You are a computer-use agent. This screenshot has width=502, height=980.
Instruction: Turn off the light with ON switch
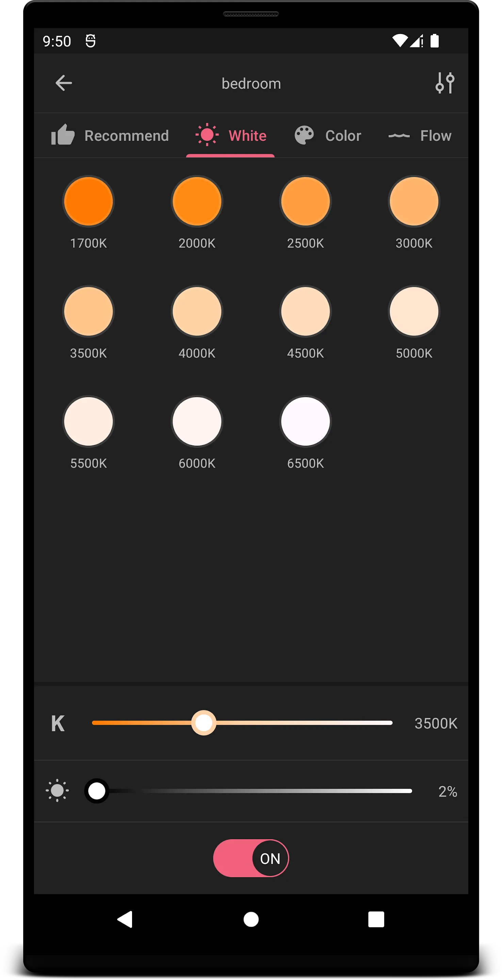coord(251,858)
